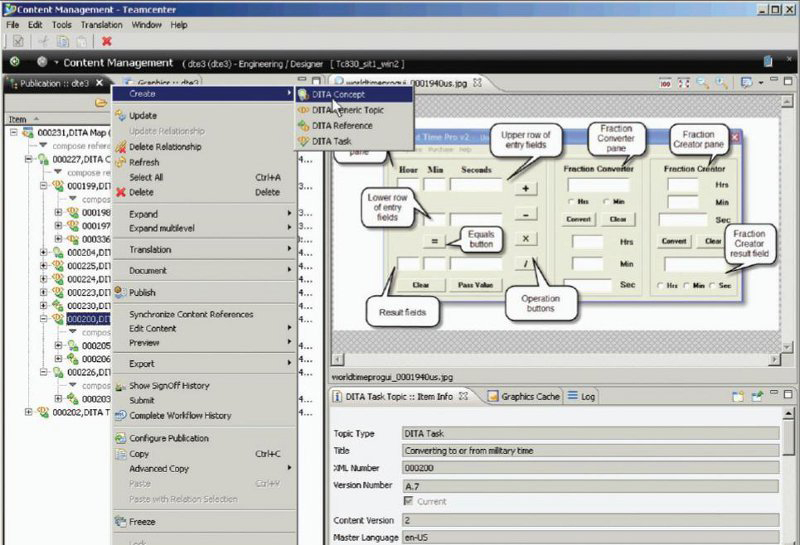Click the checkmark toolbar icon
Image resolution: width=800 pixels, height=545 pixels.
pos(18,41)
